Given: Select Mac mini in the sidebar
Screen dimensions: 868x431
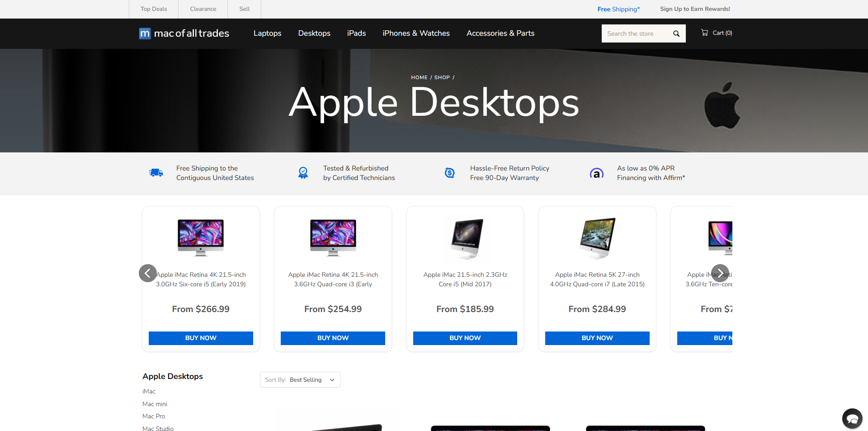Looking at the screenshot, I should (x=155, y=404).
